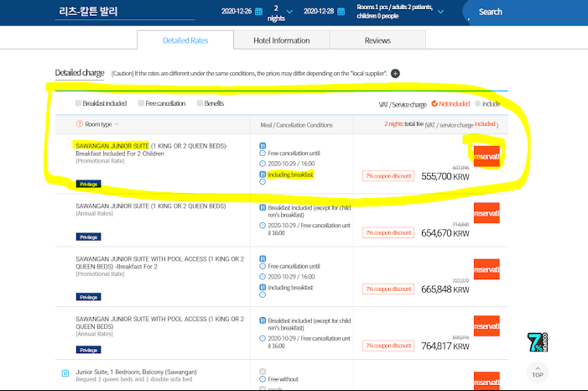The height and width of the screenshot is (391, 588).
Task: Select Sawangan Junior Suite Annual Rates room name
Action: (151, 206)
